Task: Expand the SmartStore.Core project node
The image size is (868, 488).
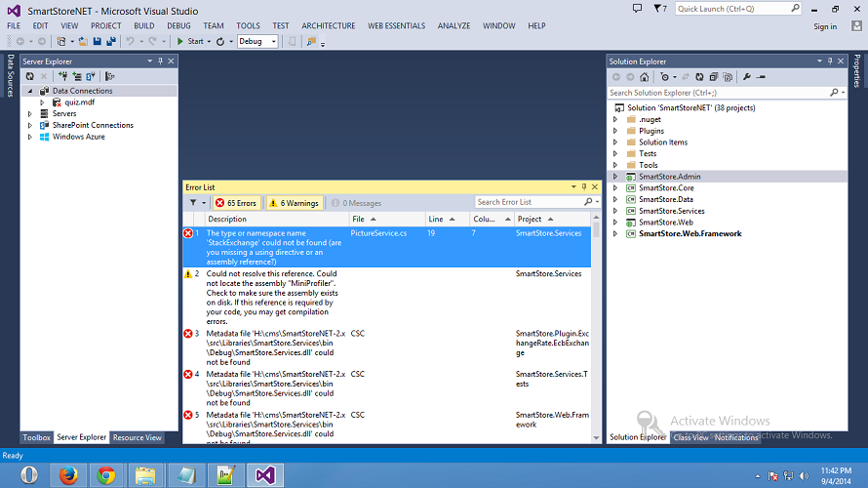Action: [615, 187]
